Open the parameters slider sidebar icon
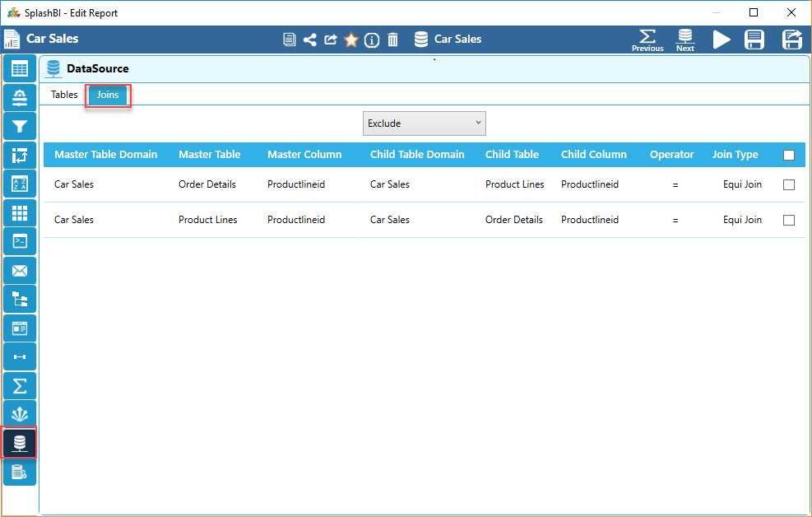 point(20,97)
